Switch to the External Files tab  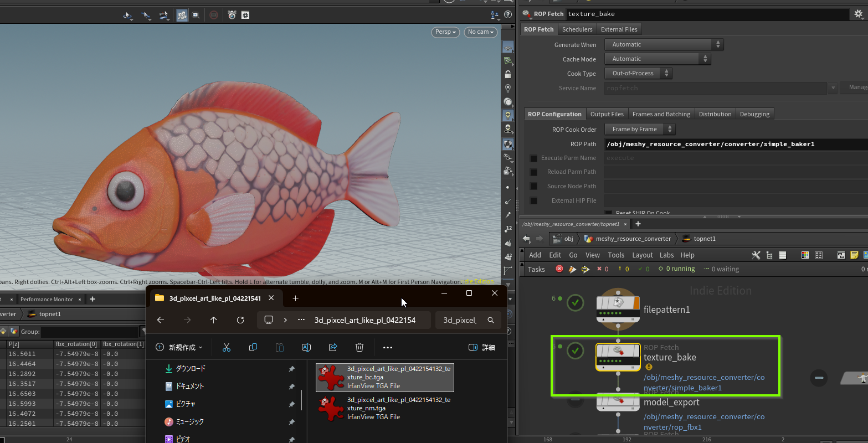(x=619, y=29)
